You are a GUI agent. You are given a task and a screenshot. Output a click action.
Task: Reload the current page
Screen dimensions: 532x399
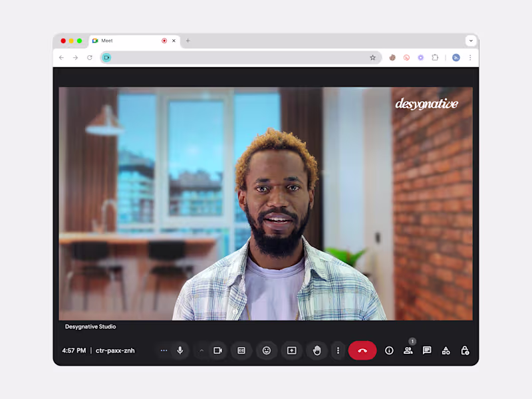pos(90,58)
